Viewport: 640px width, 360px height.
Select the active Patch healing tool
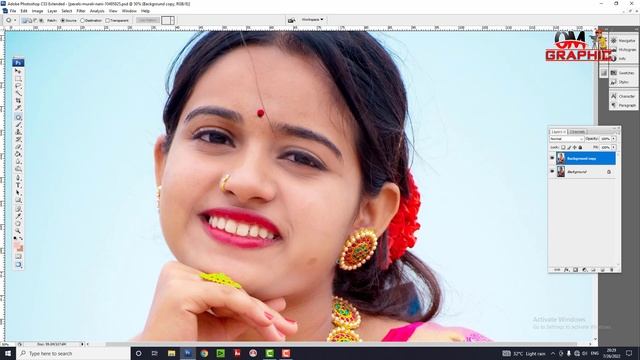pyautogui.click(x=18, y=117)
